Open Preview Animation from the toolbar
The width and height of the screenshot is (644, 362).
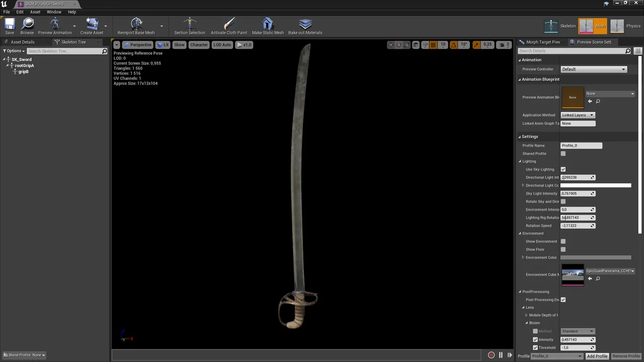[55, 25]
